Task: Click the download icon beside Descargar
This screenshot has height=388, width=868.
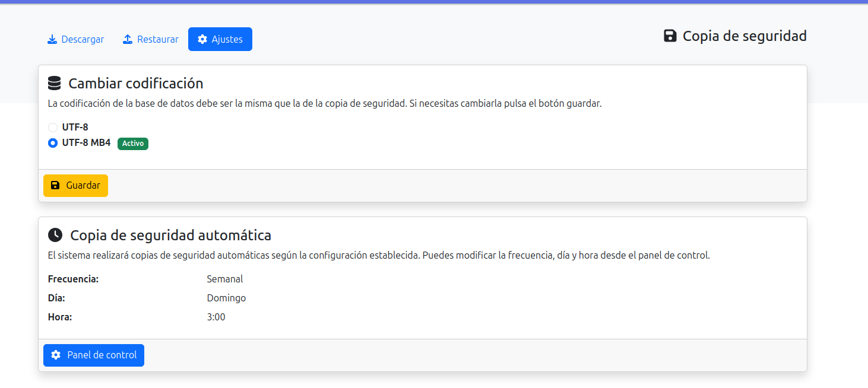Action: [x=52, y=39]
